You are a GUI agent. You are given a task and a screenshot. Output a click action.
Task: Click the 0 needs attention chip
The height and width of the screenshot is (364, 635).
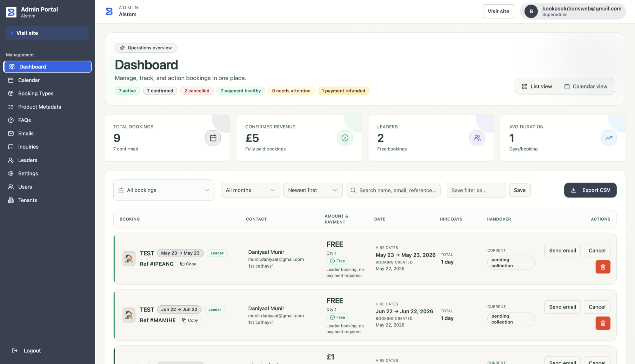pyautogui.click(x=291, y=91)
